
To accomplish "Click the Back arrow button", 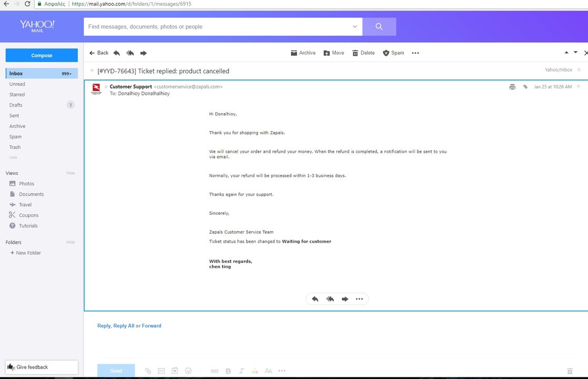I will (x=98, y=53).
